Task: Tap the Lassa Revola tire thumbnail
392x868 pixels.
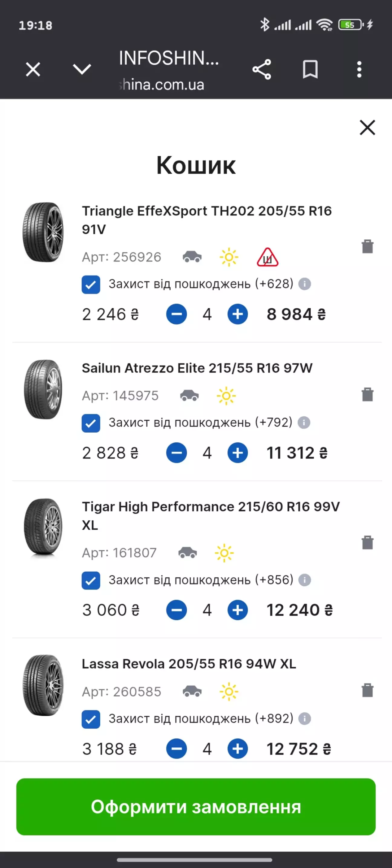Action: pyautogui.click(x=43, y=685)
